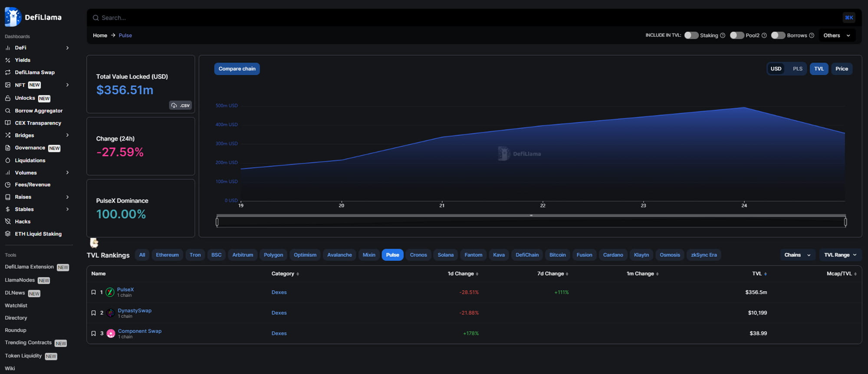Enable the Pool2 switch
868x374 pixels.
pos(737,36)
